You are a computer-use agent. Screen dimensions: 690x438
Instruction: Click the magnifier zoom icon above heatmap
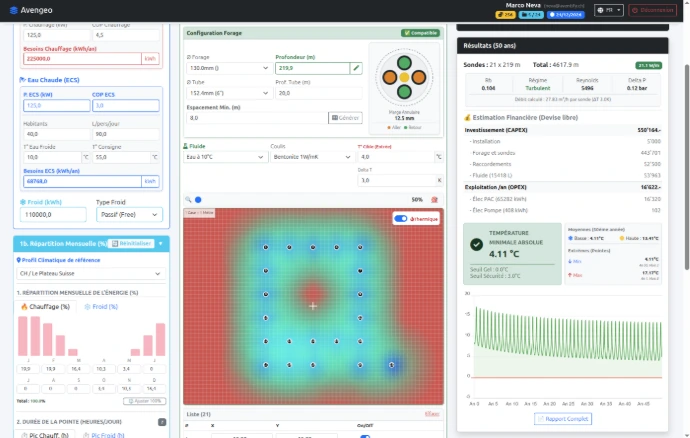[x=187, y=199]
